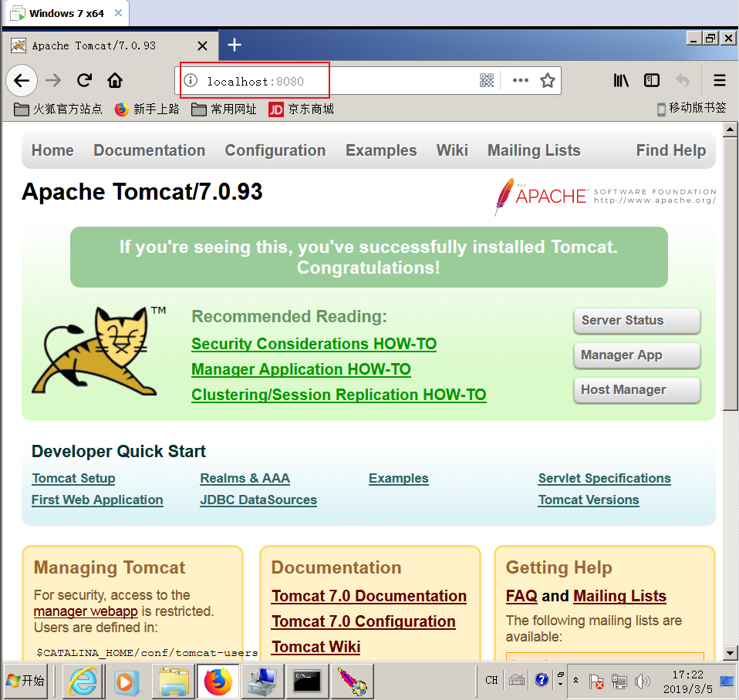Viewport: 739px width, 700px height.
Task: Click the vertical scrollbar thumb
Action: (730, 274)
